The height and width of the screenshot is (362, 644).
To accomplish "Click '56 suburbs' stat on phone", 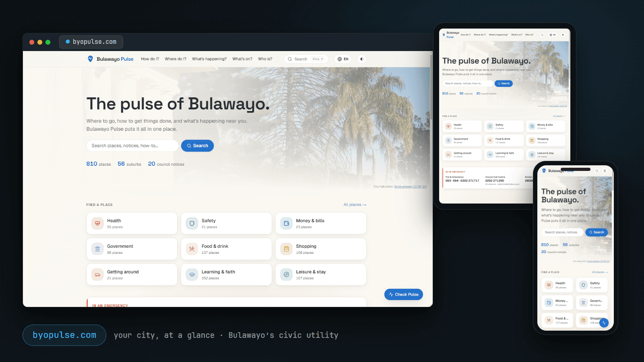I will pyautogui.click(x=571, y=245).
